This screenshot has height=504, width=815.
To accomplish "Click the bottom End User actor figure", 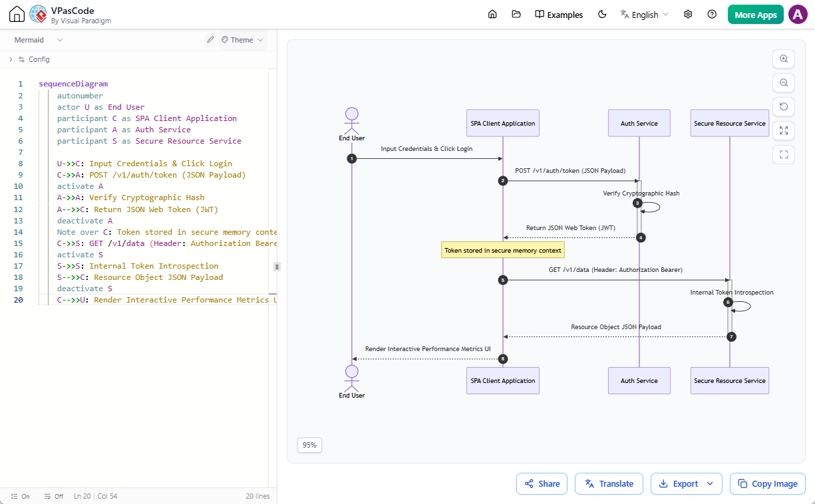I will (x=352, y=382).
